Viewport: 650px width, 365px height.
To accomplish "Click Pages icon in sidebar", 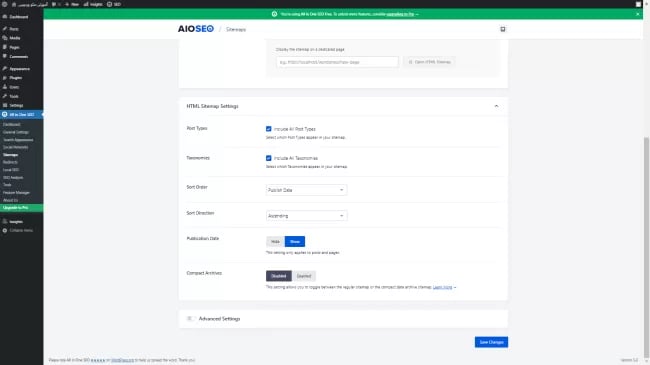I will coord(5,47).
